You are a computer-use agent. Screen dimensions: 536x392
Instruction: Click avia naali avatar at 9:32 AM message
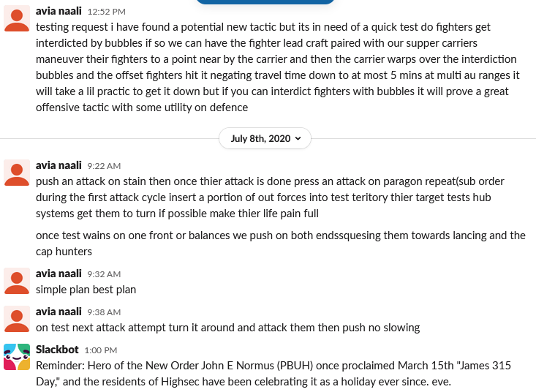(17, 282)
